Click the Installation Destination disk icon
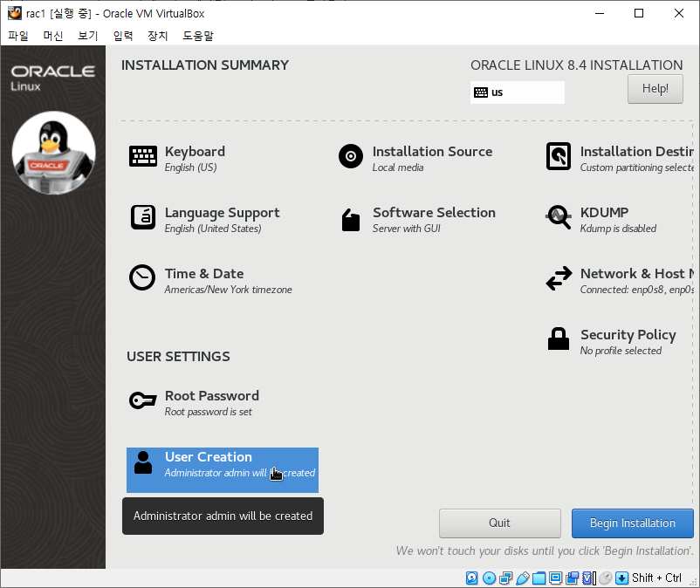The width and height of the screenshot is (700, 588). click(559, 156)
